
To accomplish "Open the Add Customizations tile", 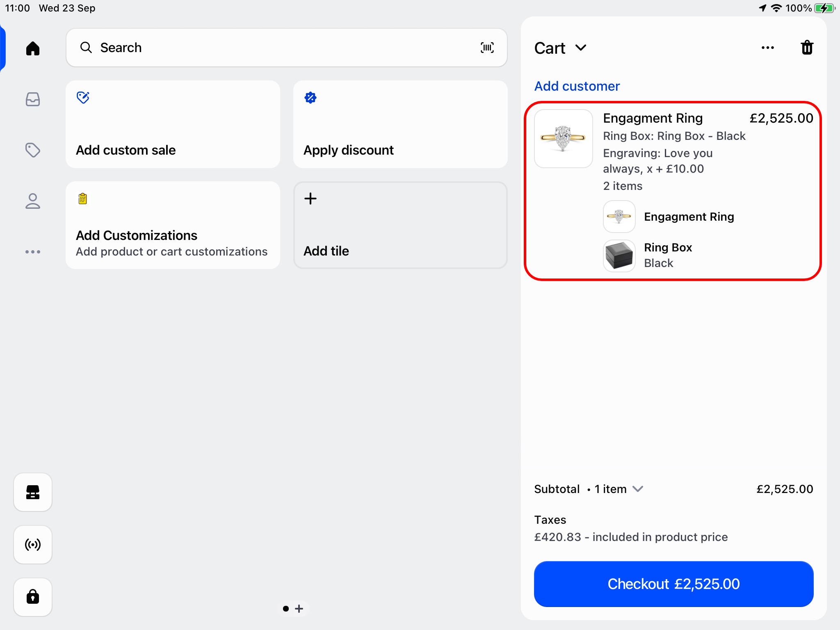I will click(173, 225).
